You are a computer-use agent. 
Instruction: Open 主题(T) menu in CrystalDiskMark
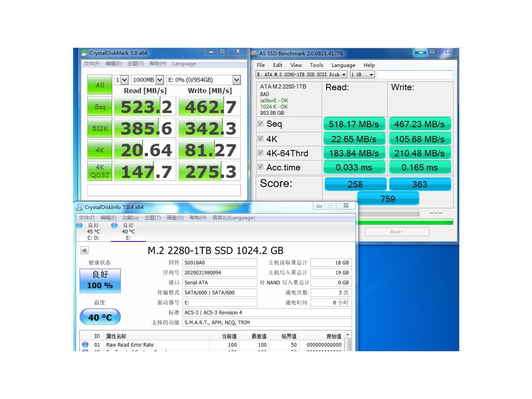click(x=135, y=64)
